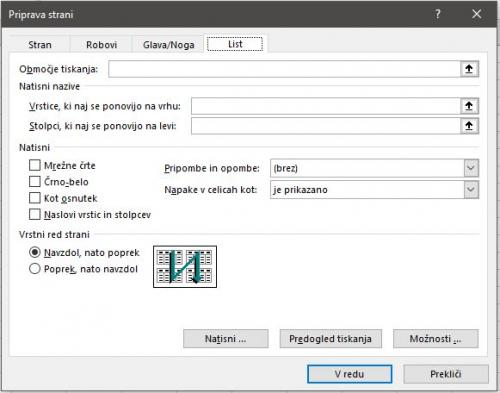
Task: Select Navzdol, nato poprek radio button
Action: coord(35,252)
